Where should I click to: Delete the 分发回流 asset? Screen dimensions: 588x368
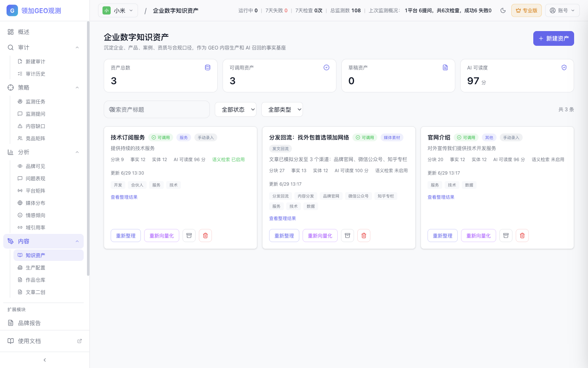coord(364,236)
